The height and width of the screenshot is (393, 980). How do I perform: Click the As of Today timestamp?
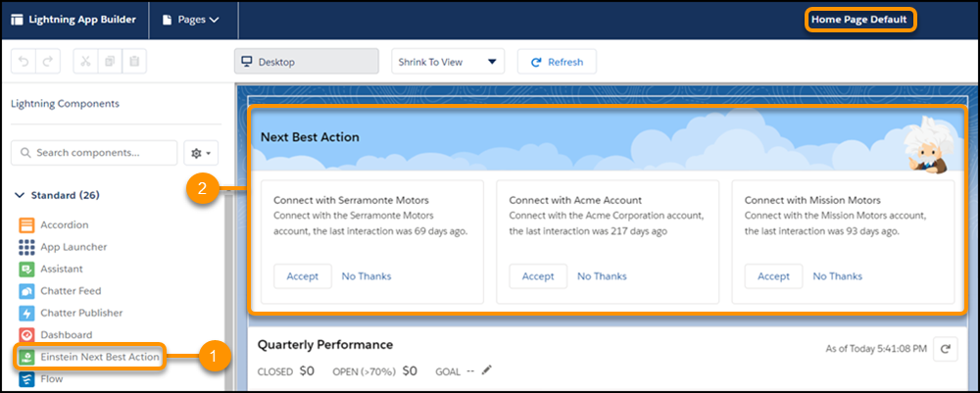[875, 349]
